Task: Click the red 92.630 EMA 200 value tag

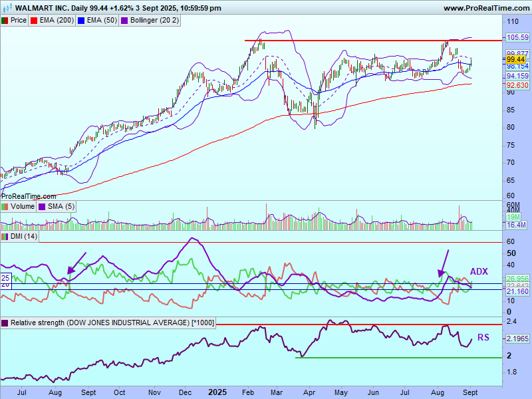Action: tap(517, 85)
